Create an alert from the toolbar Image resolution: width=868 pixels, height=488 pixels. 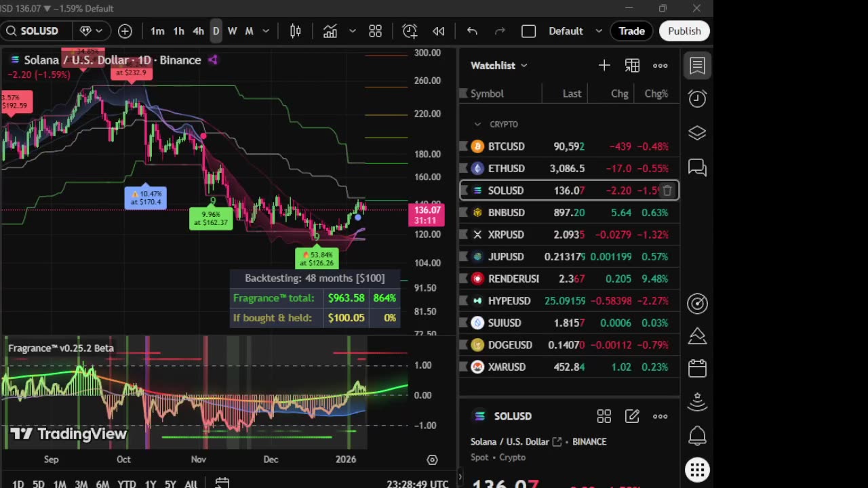[x=410, y=31]
